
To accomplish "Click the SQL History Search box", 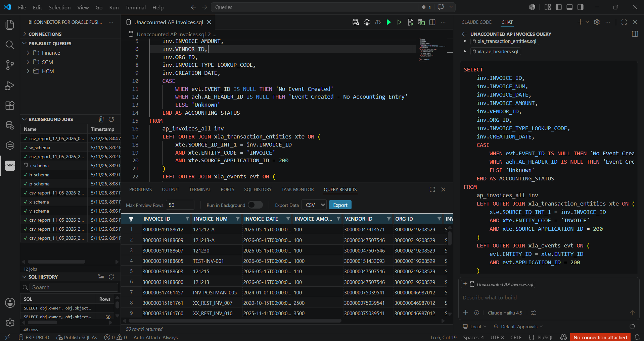I will [74, 287].
